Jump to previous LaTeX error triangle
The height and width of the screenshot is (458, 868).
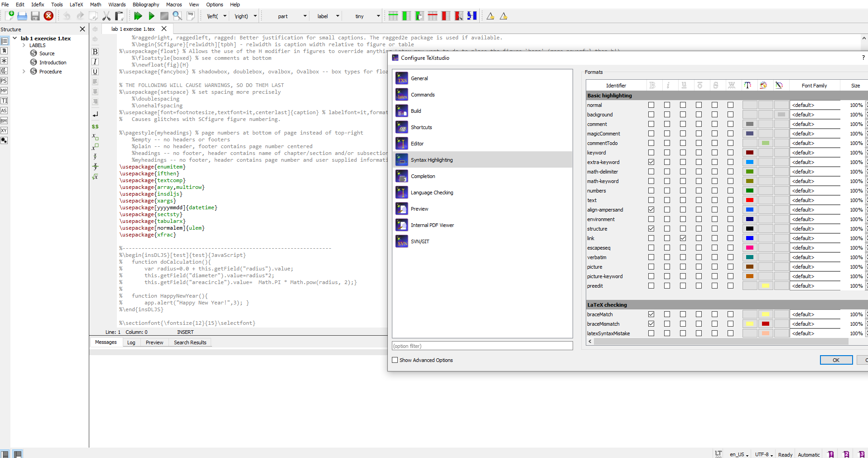pyautogui.click(x=490, y=16)
